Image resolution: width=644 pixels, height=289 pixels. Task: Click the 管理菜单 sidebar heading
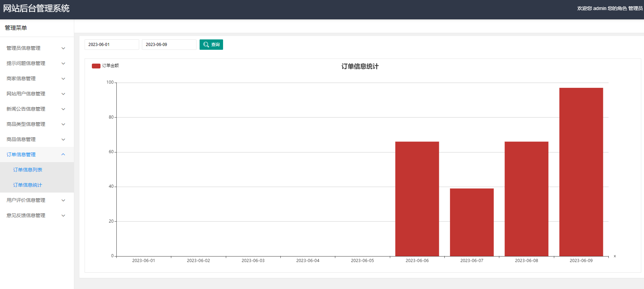pos(16,28)
